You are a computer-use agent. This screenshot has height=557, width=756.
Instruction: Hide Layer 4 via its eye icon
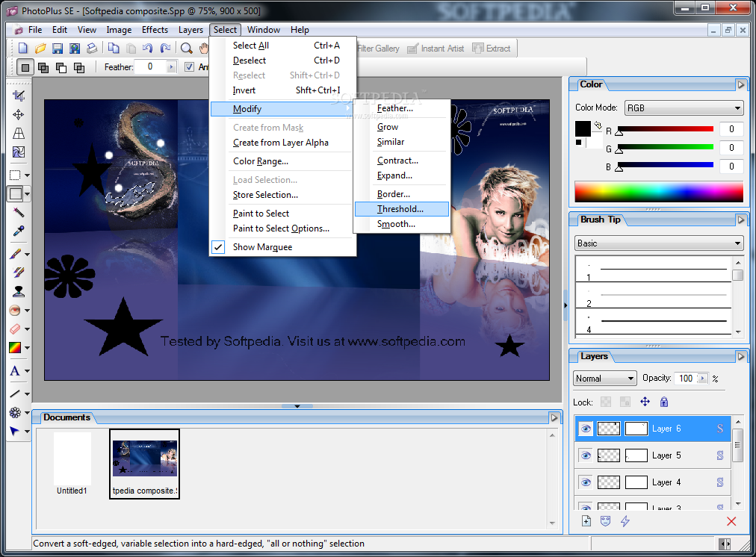pyautogui.click(x=586, y=482)
